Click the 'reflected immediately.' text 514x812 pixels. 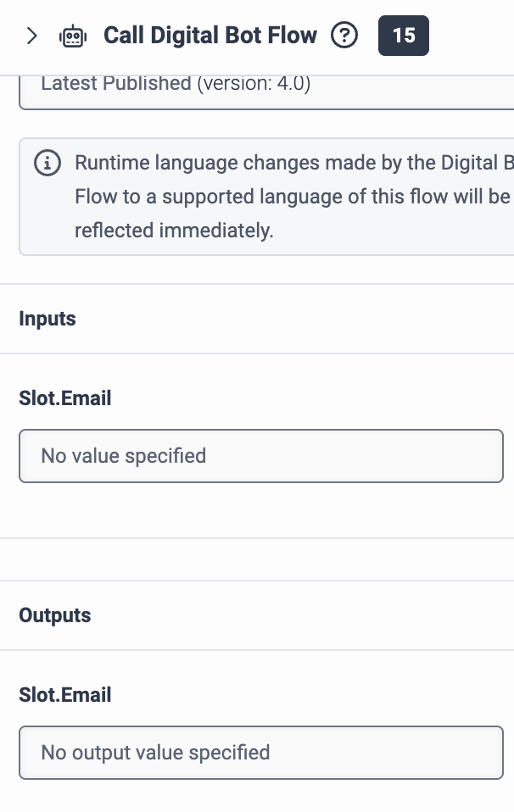point(174,231)
